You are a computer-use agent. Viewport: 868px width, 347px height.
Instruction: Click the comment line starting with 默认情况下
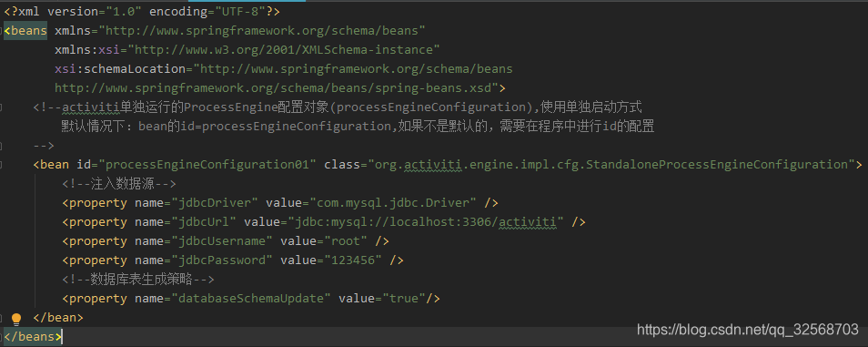(x=358, y=127)
